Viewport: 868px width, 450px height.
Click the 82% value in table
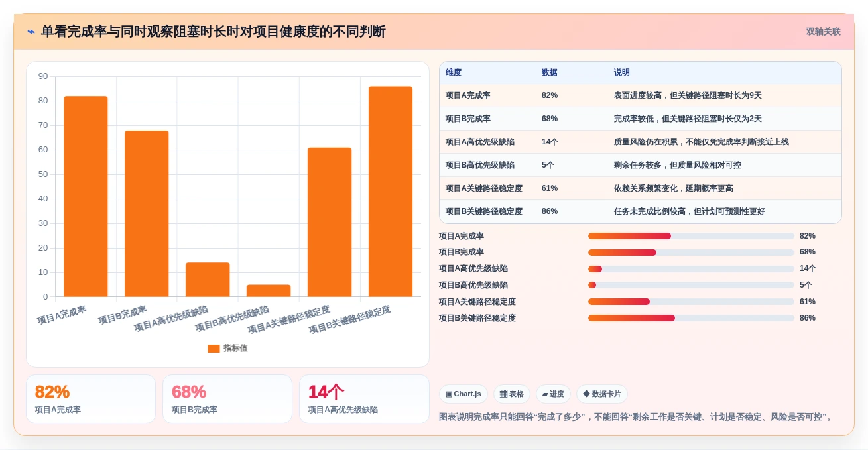550,95
